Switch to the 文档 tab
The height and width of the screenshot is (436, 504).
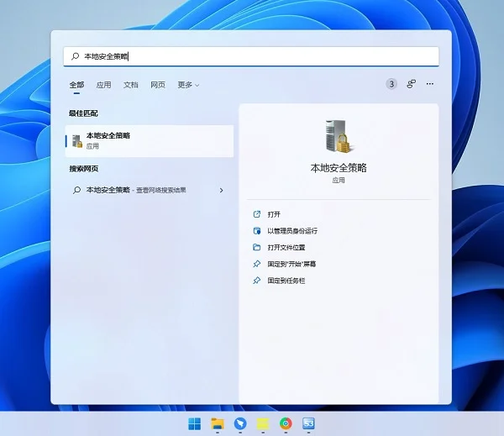pyautogui.click(x=130, y=85)
